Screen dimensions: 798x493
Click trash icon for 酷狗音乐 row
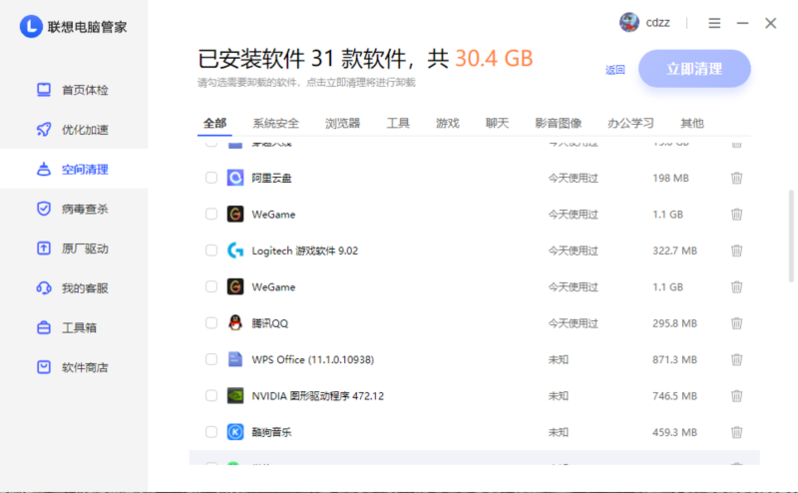coord(736,432)
